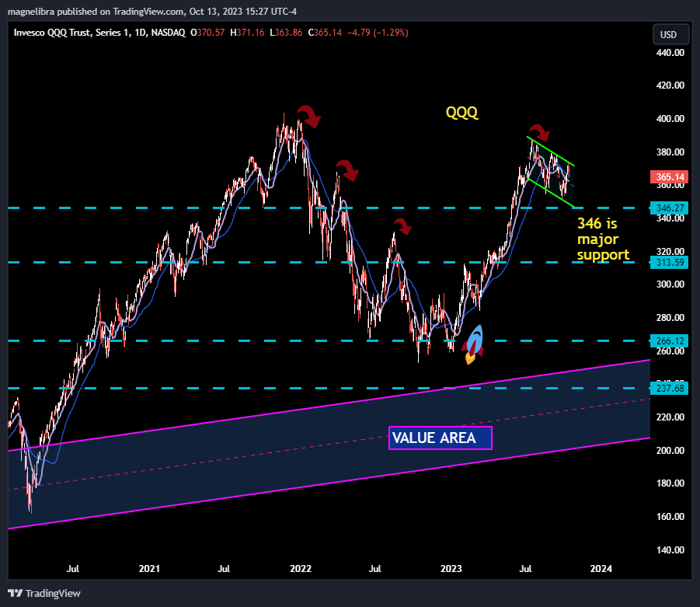Click the low price value L363.86
The height and width of the screenshot is (607, 700).
(x=286, y=33)
